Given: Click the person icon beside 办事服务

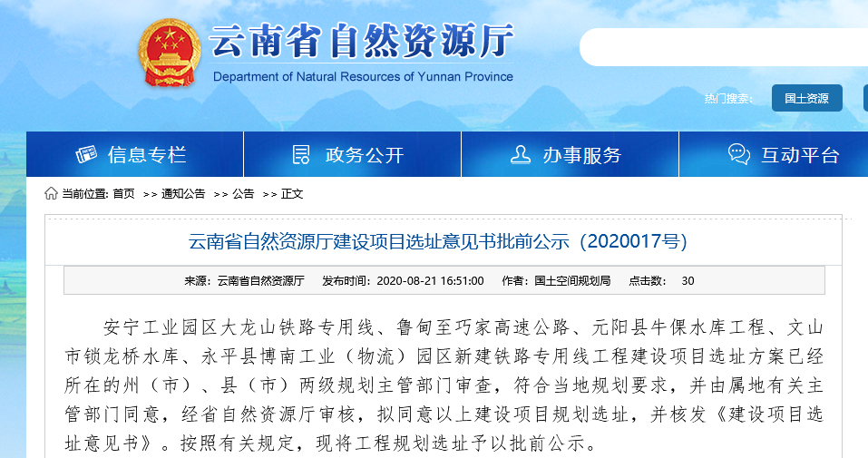Looking at the screenshot, I should (520, 155).
